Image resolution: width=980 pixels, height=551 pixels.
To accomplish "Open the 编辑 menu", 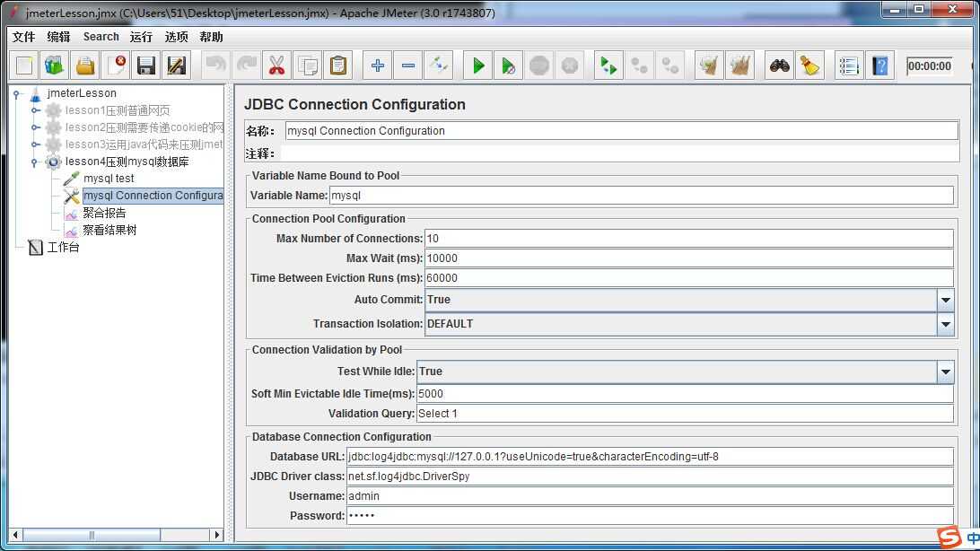I will coord(58,37).
